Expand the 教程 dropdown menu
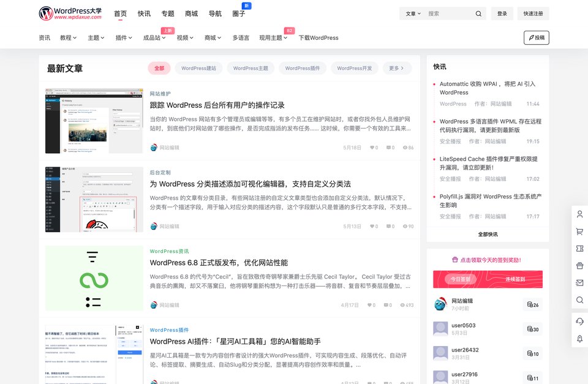 [x=68, y=38]
